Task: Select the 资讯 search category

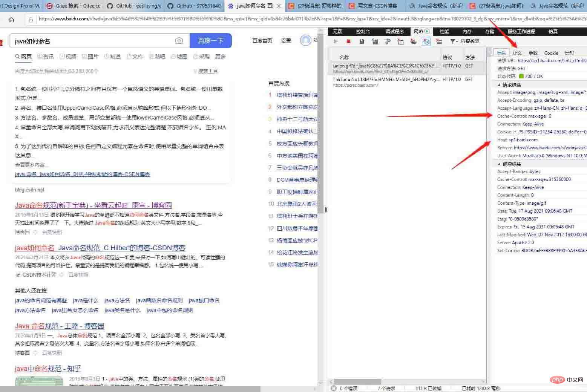Action: coord(46,57)
